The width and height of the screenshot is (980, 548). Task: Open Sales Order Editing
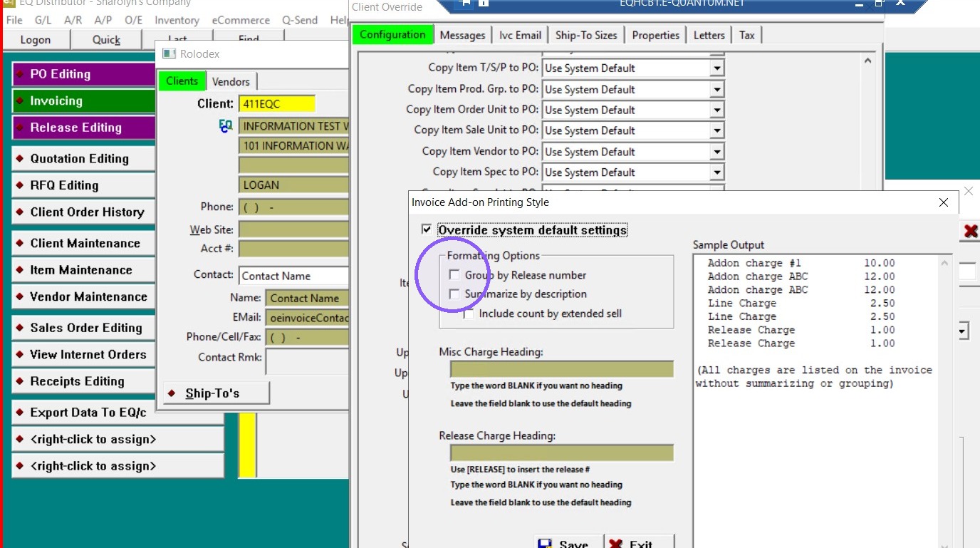[83, 328]
